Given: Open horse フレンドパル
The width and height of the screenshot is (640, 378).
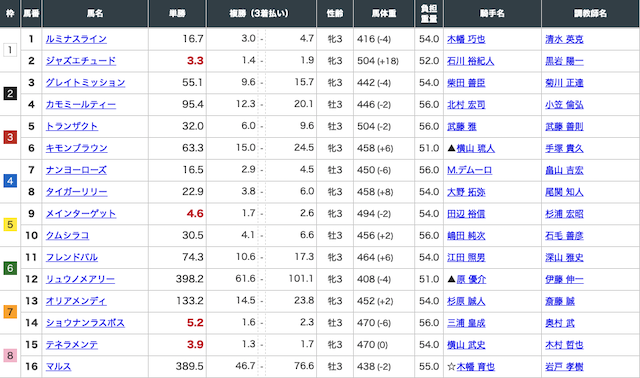Looking at the screenshot, I should (x=72, y=258).
